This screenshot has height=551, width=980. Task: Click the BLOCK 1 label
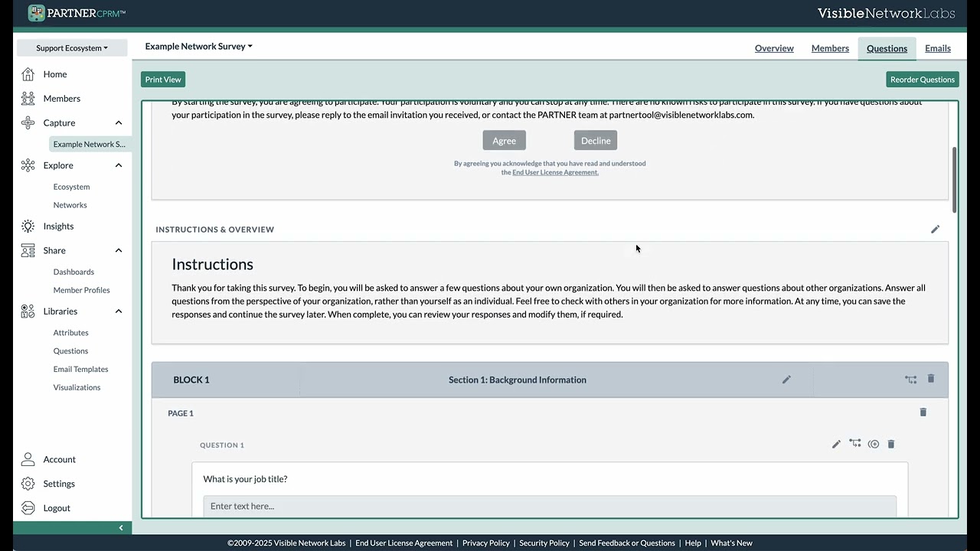pyautogui.click(x=191, y=380)
